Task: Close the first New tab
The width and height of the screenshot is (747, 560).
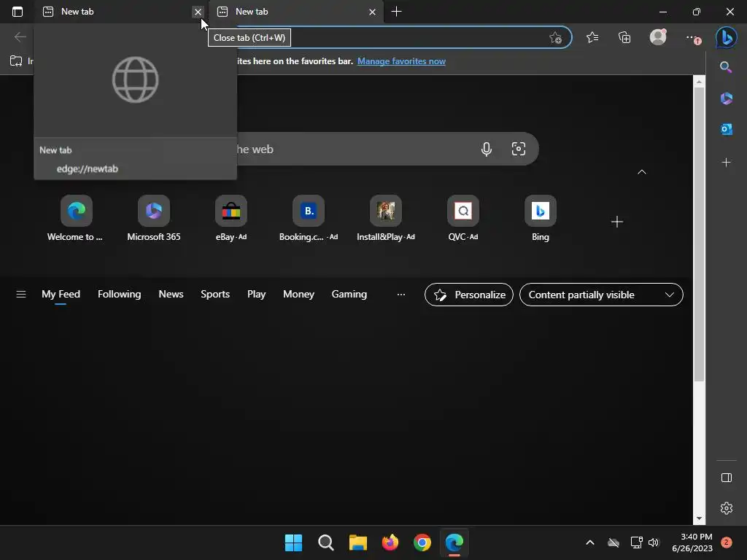Action: click(x=198, y=12)
